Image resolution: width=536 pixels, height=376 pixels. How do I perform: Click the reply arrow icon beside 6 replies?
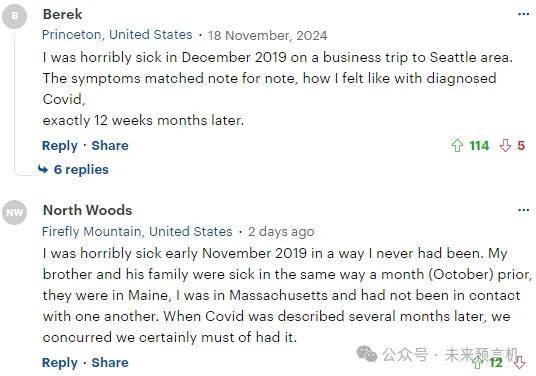pos(43,169)
